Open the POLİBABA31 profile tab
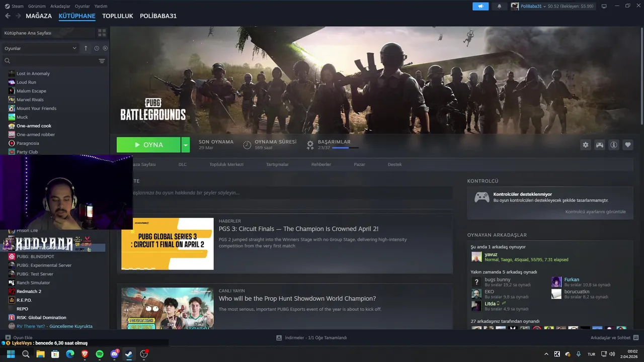 158,16
